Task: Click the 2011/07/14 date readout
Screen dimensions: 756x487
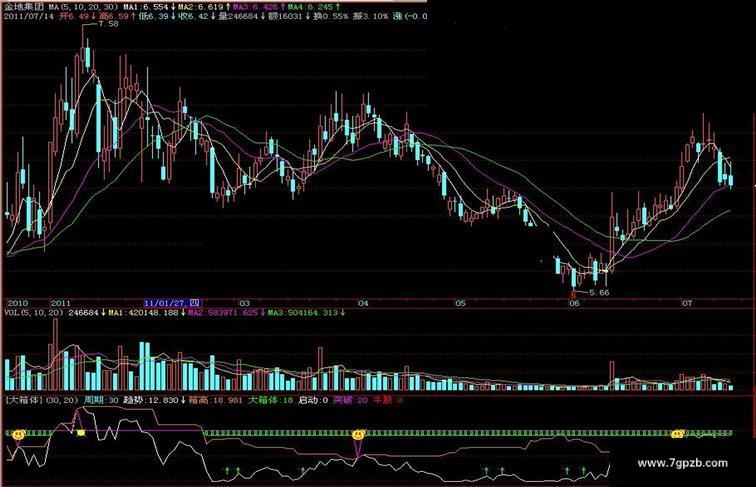Action: point(29,16)
